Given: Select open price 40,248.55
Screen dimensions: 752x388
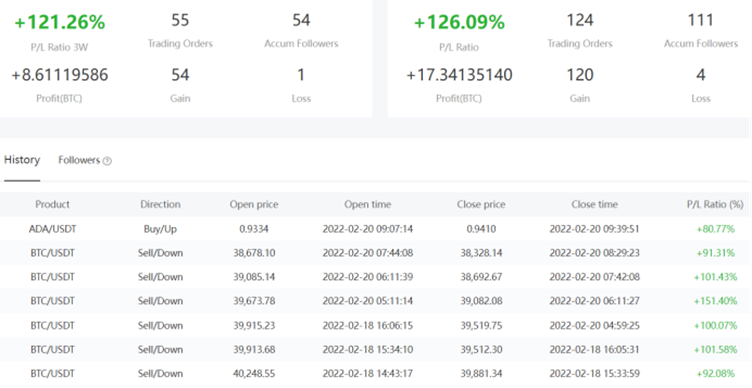Looking at the screenshot, I should 254,373.
